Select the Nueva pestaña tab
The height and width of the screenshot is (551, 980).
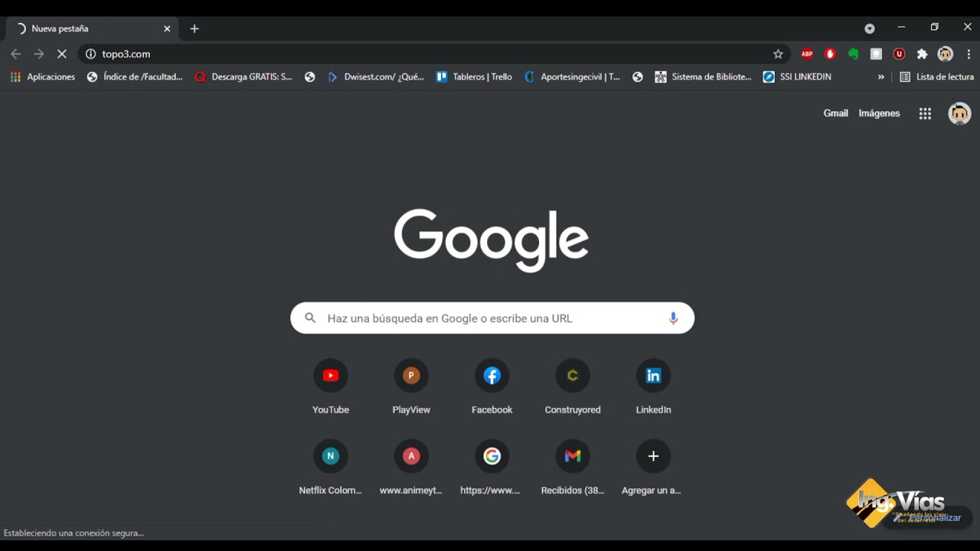92,28
